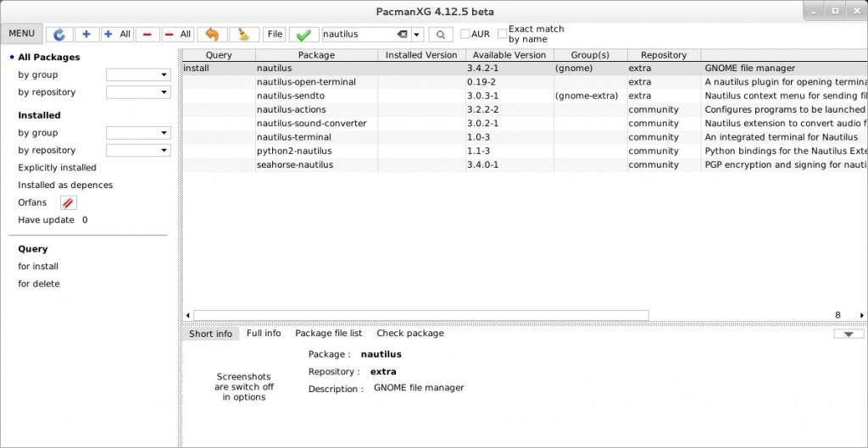Show Explicitly installed packages
The width and height of the screenshot is (868, 448).
coord(57,168)
